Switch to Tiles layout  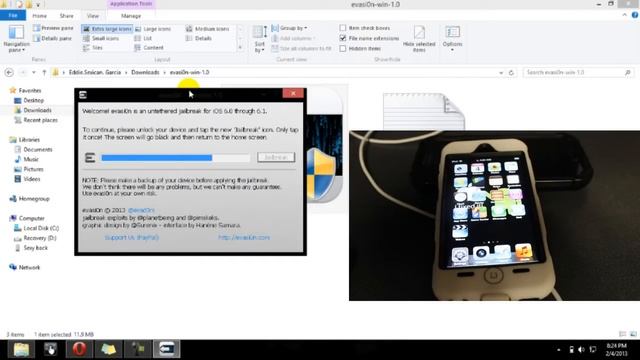click(x=93, y=48)
